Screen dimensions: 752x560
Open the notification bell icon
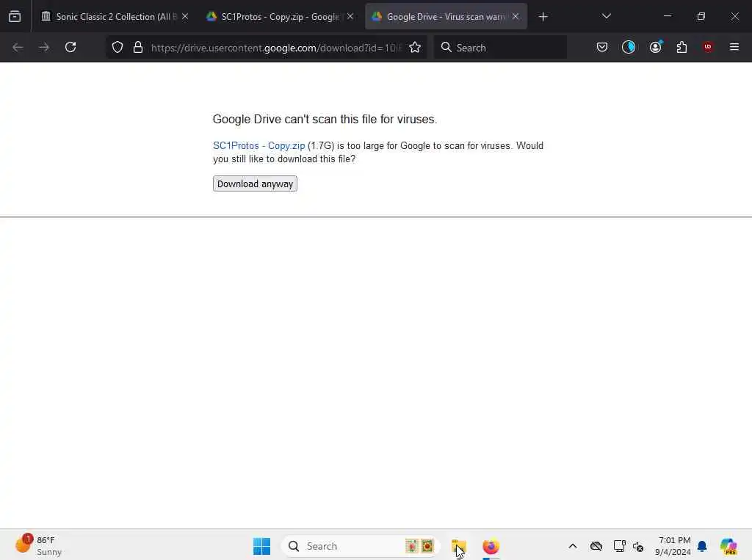(702, 546)
